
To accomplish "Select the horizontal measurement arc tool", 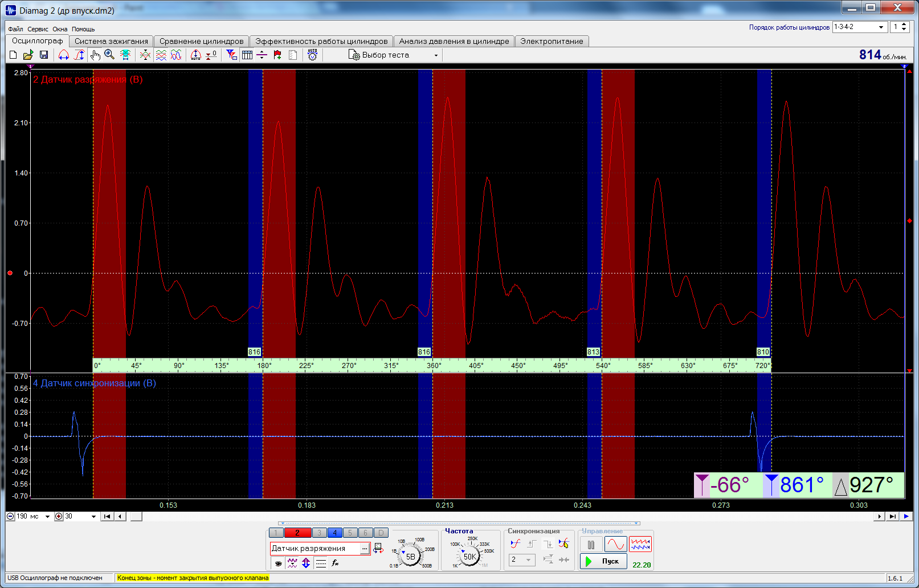I will pyautogui.click(x=64, y=55).
